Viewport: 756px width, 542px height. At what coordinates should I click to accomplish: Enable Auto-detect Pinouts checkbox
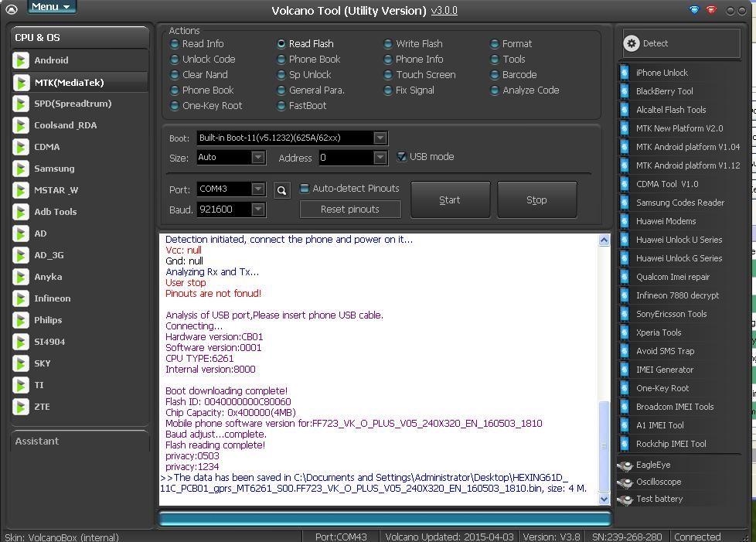point(305,189)
